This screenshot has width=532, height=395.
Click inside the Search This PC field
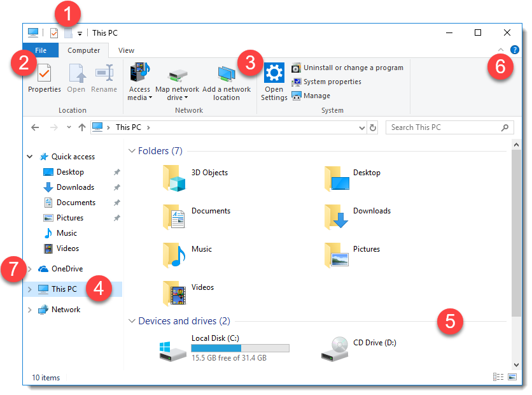click(x=445, y=127)
